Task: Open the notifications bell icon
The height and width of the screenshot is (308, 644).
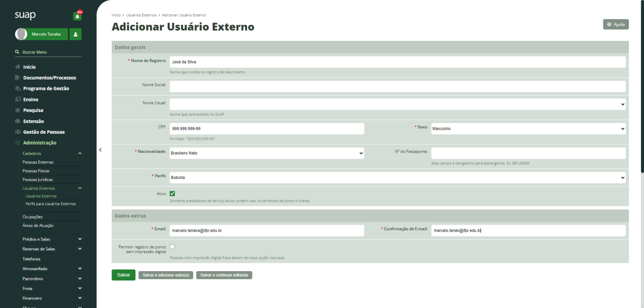Action: [77, 16]
